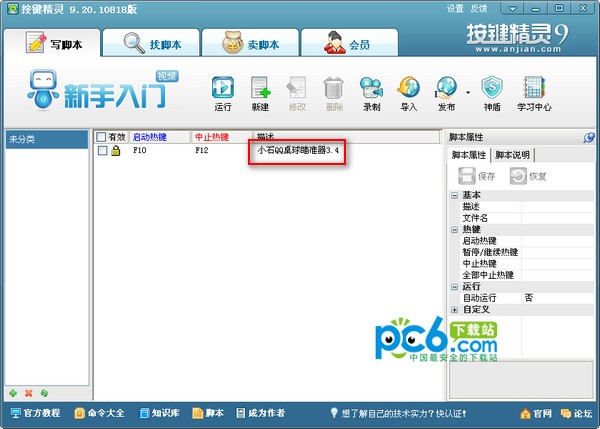
Task: Publish the script with 发布 icon
Action: pyautogui.click(x=446, y=94)
